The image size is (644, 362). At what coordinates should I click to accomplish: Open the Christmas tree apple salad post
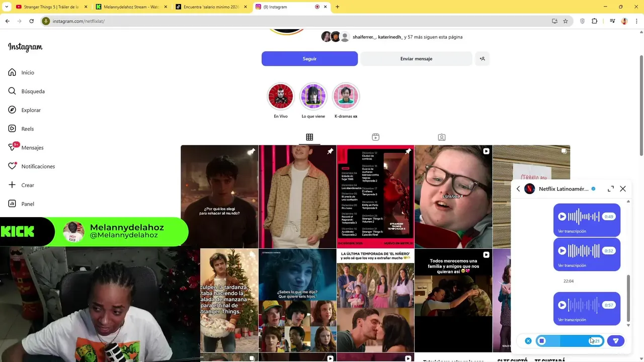229,300
